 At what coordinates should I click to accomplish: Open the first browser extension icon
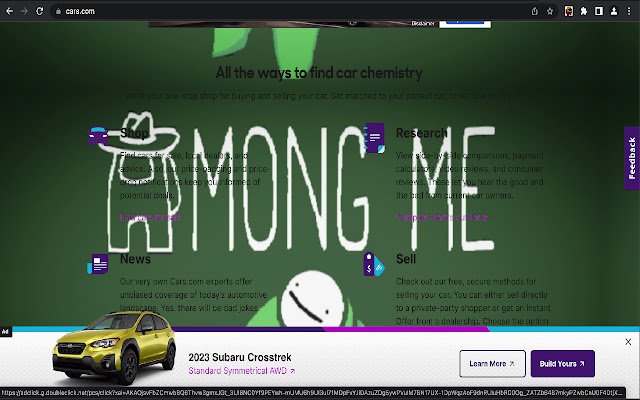(x=569, y=11)
